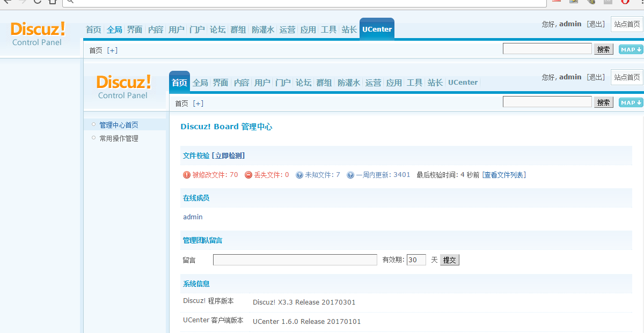The image size is (644, 333).
Task: Select the highlighted UCenter tab in outer navigation
Action: point(377,29)
